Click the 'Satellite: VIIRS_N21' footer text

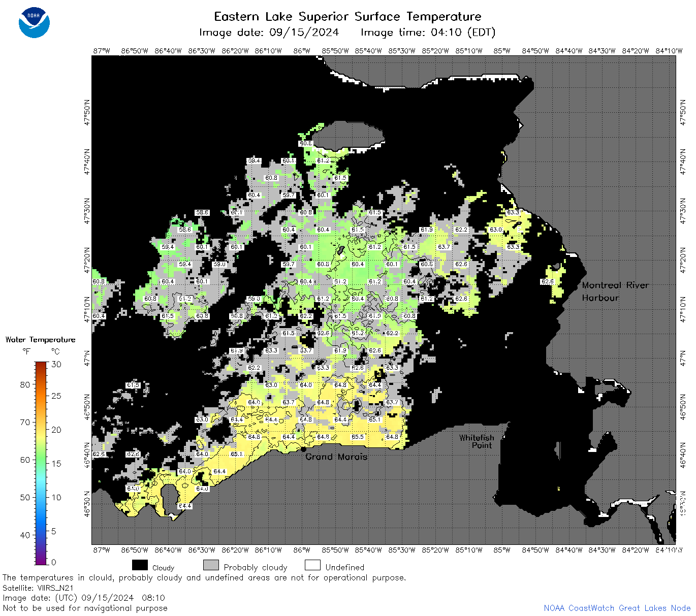pos(38,588)
